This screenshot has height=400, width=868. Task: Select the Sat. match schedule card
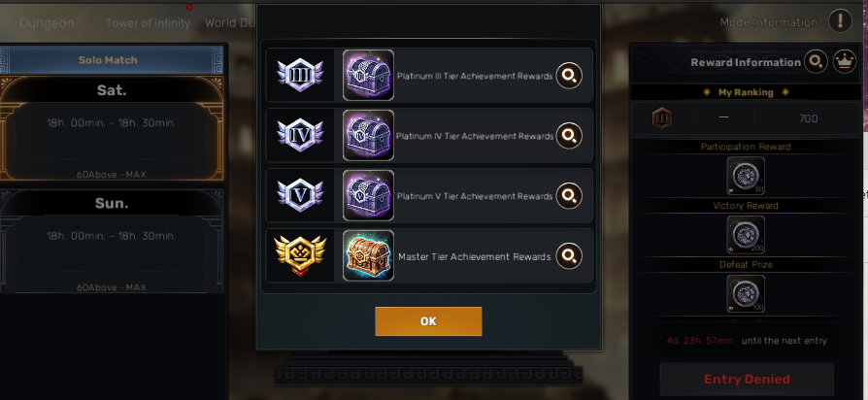pos(112,128)
